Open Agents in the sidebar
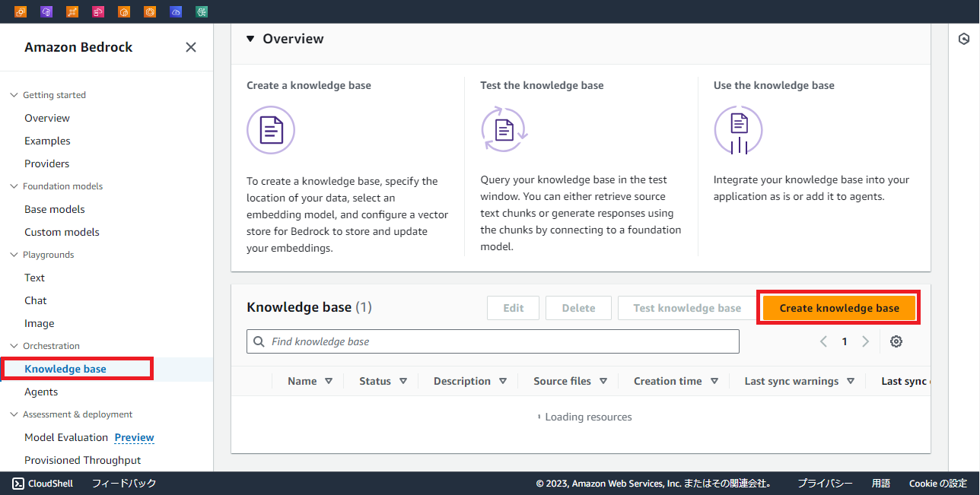The height and width of the screenshot is (495, 980). click(41, 392)
